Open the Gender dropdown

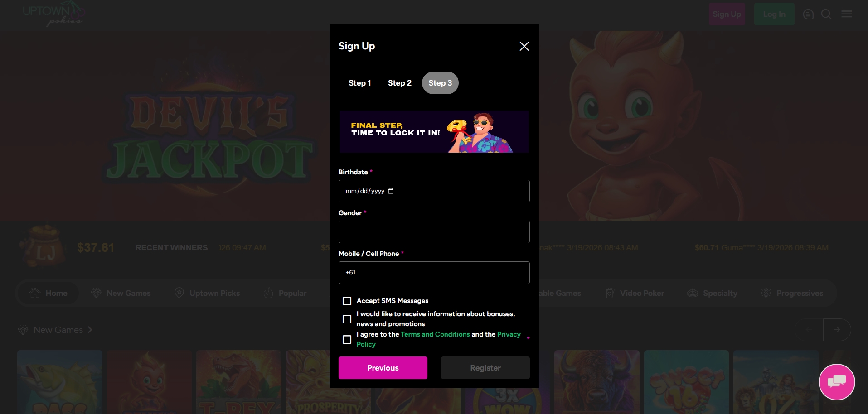pos(434,232)
